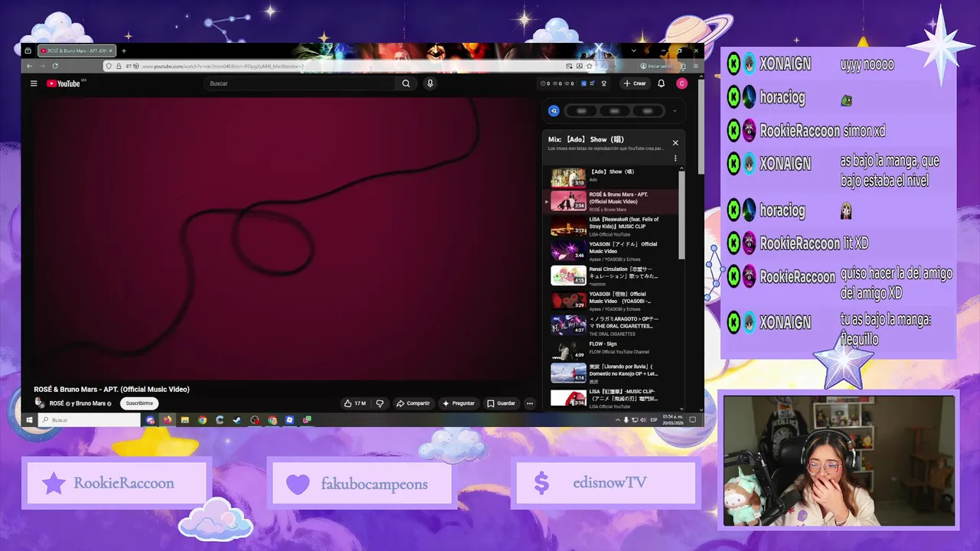
Task: Open Firefox from the taskbar
Action: point(168,419)
